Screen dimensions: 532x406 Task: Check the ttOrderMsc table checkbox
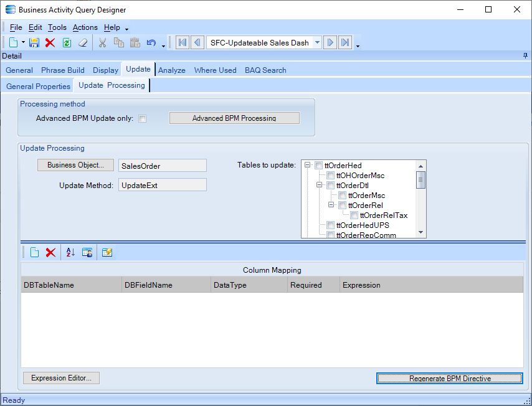(343, 196)
